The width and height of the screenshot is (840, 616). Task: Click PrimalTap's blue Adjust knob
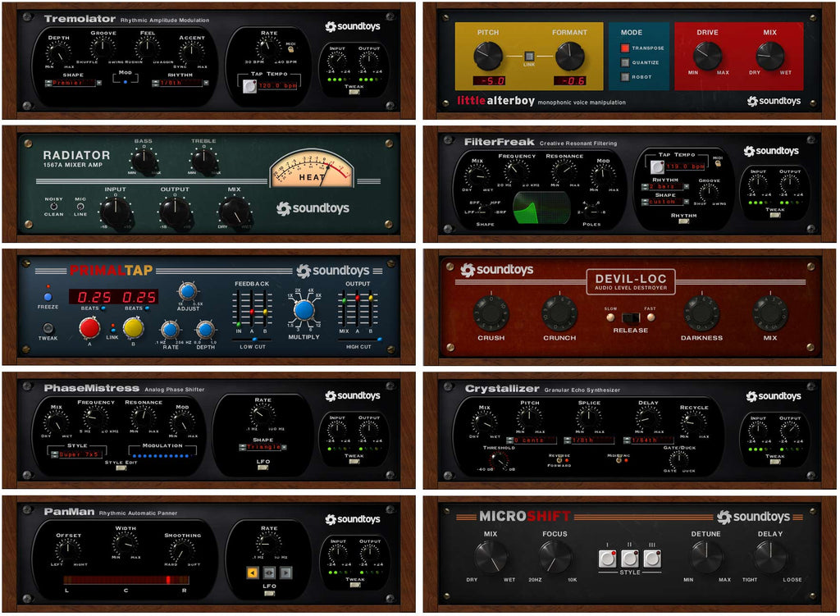click(x=188, y=291)
